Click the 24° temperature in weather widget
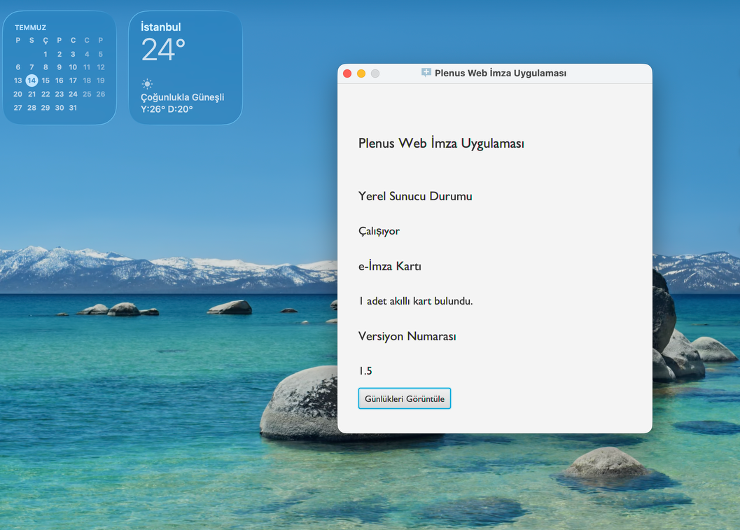740x530 pixels. click(x=163, y=50)
